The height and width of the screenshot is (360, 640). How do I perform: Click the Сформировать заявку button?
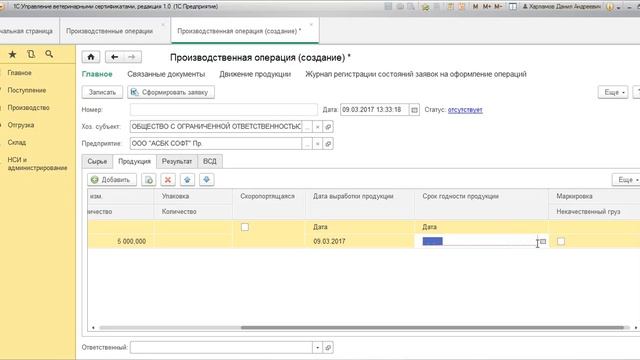[x=171, y=92]
